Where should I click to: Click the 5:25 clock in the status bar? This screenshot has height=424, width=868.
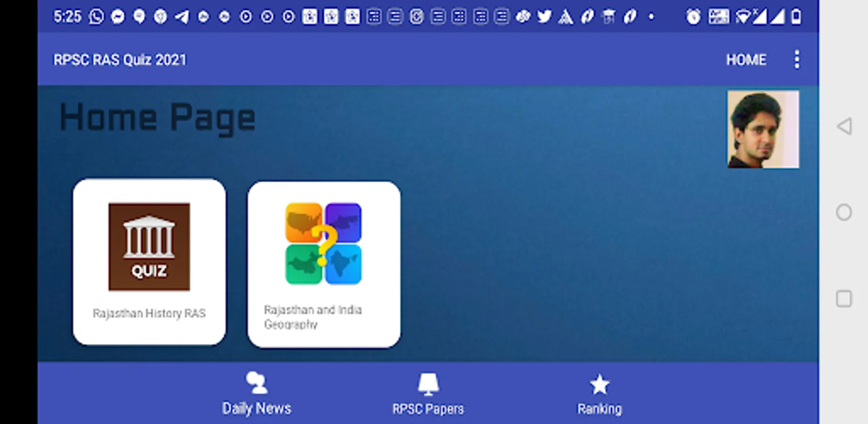coord(67,17)
